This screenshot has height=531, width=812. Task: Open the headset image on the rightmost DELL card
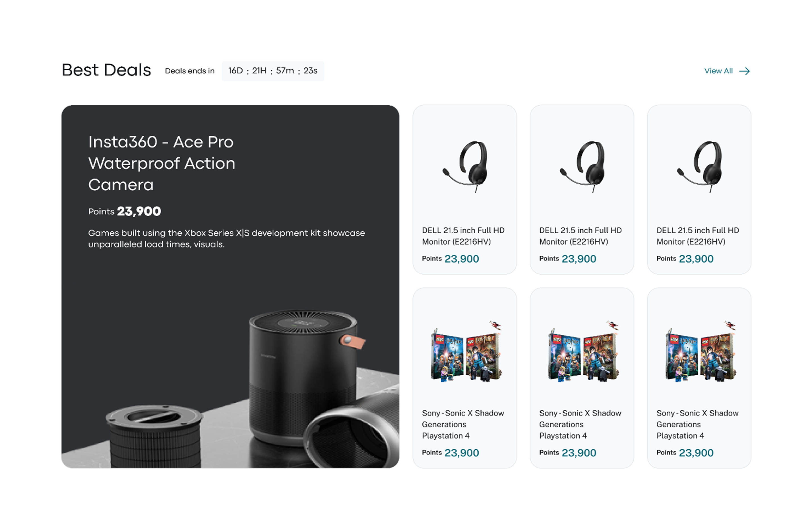point(701,166)
